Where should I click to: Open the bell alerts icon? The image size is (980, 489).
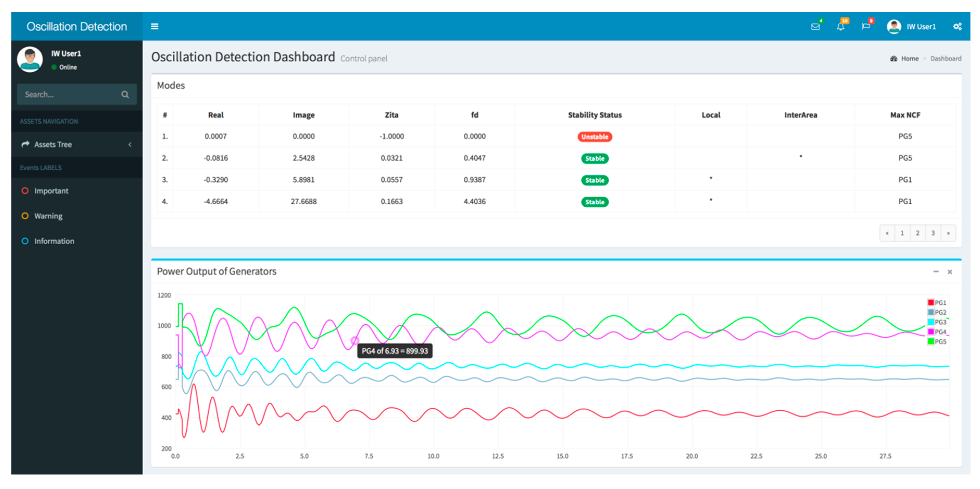(840, 27)
